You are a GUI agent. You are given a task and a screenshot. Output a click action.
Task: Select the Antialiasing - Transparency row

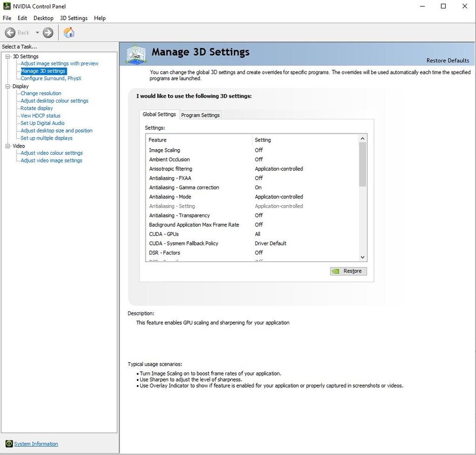click(253, 215)
